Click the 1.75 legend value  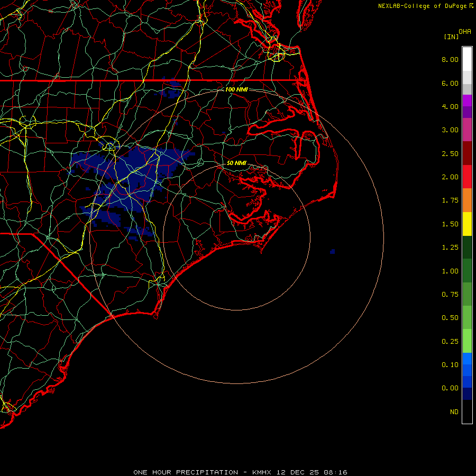[450, 200]
